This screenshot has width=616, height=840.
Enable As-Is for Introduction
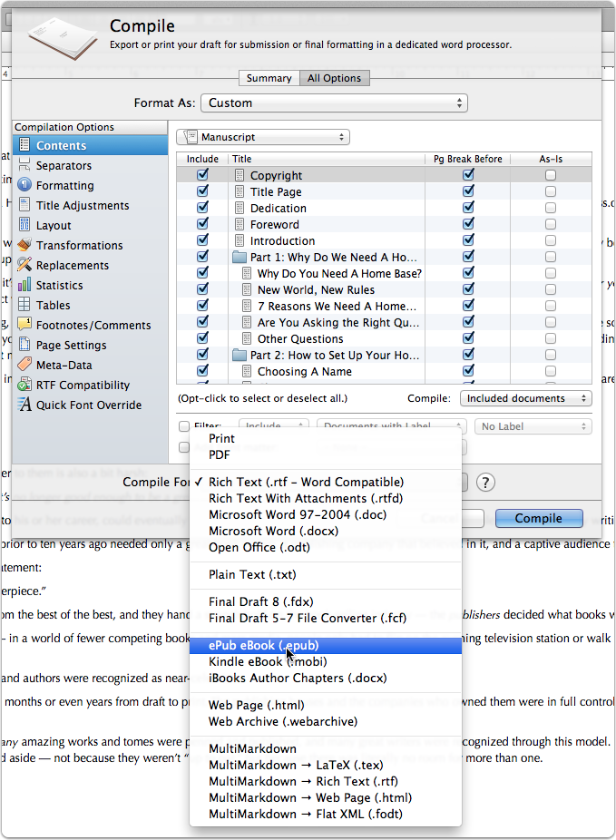pyautogui.click(x=550, y=240)
